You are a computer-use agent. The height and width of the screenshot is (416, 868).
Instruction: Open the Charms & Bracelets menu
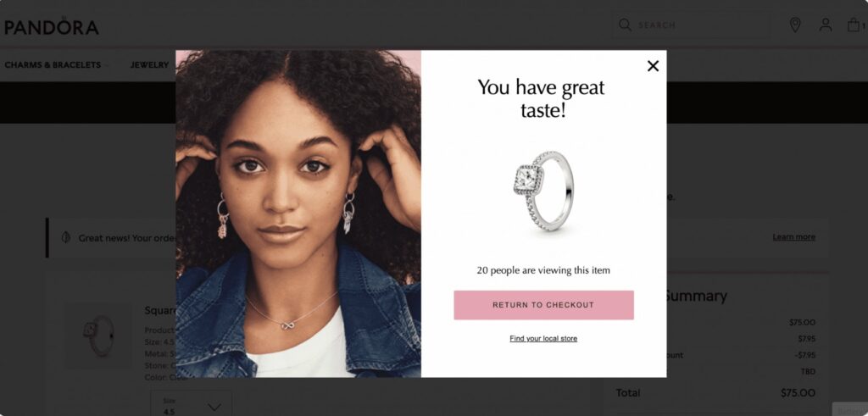tap(53, 64)
